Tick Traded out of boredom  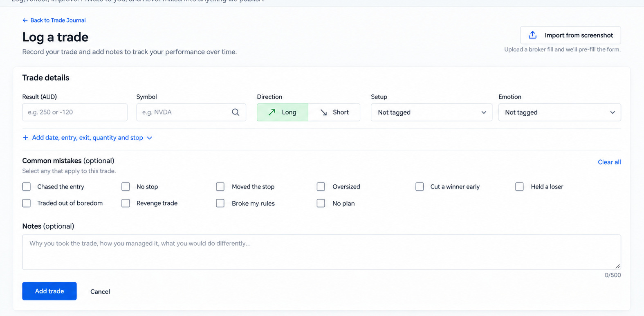[x=27, y=203]
